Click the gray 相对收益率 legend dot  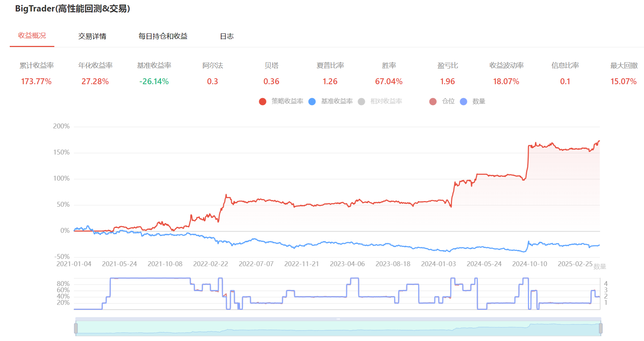[x=362, y=101]
